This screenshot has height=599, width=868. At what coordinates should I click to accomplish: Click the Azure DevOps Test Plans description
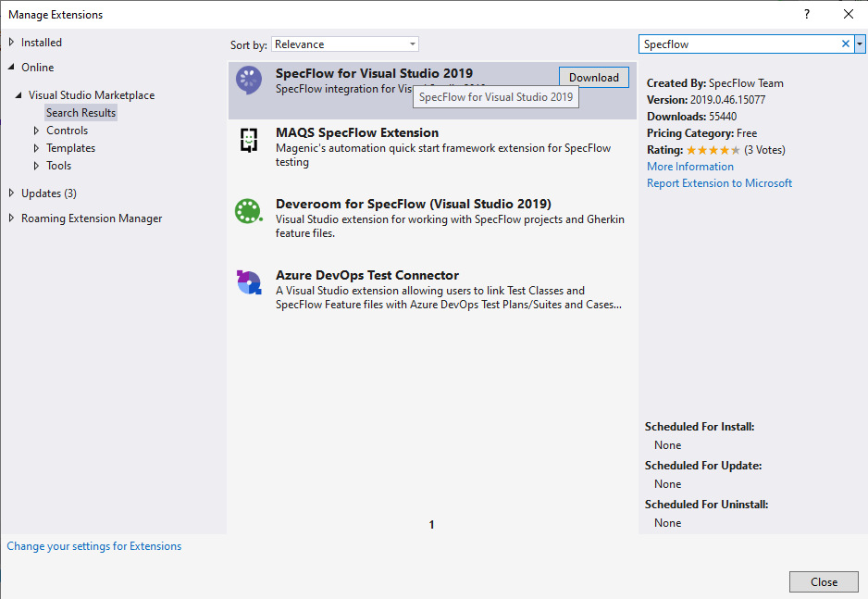449,298
